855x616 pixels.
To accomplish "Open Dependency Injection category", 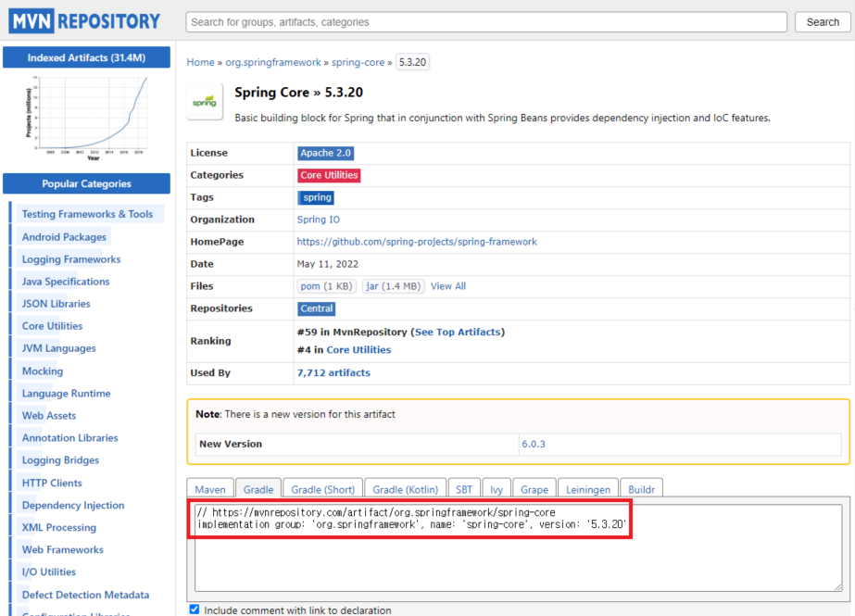I will pyautogui.click(x=73, y=506).
